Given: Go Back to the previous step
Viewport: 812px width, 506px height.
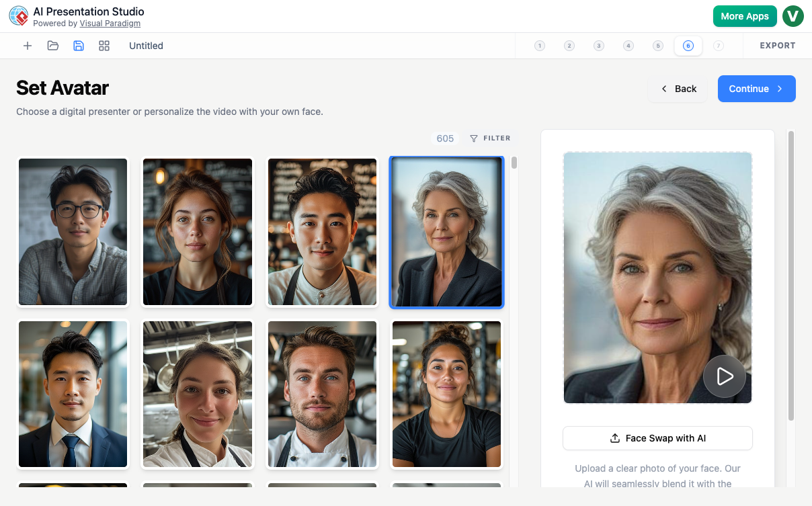Looking at the screenshot, I should tap(678, 89).
